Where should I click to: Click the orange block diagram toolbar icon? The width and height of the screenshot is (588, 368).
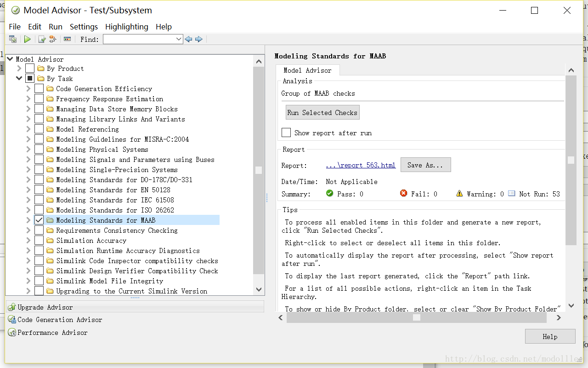52,40
